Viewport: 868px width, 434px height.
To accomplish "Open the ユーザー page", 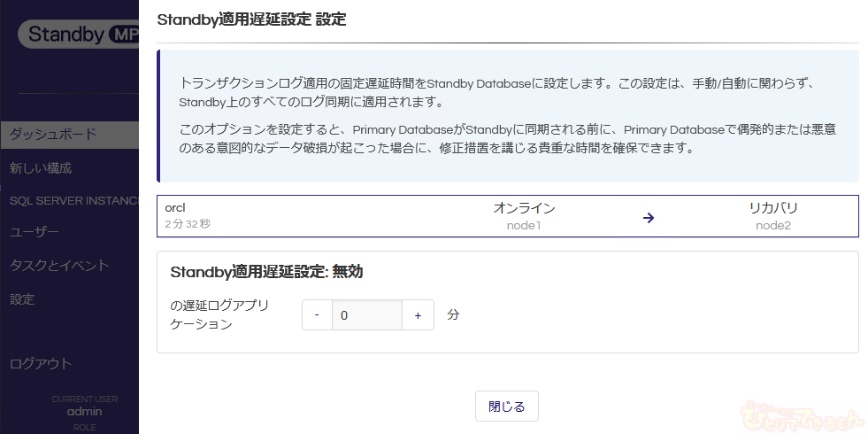I will coord(35,233).
